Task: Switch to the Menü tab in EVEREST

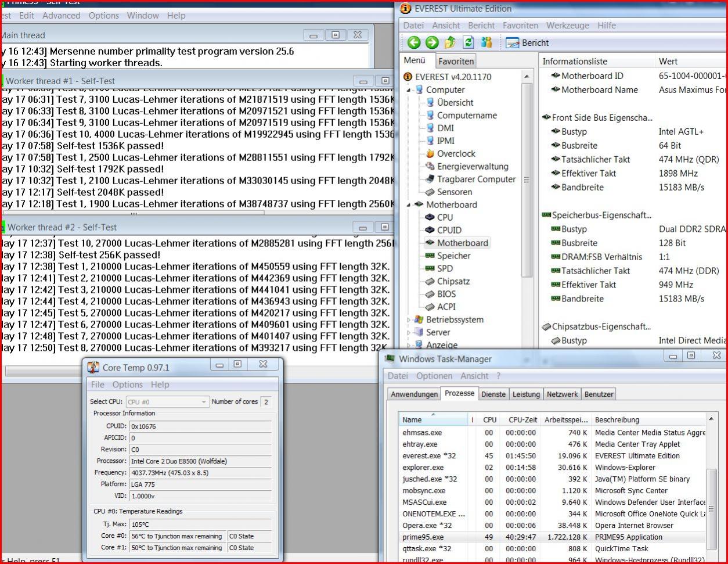Action: point(415,60)
